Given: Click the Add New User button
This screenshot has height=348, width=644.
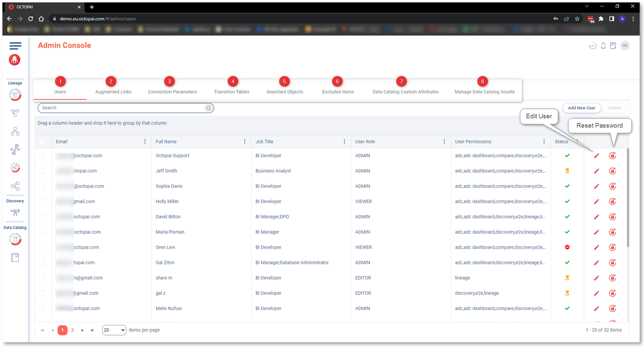Looking at the screenshot, I should pos(581,108).
